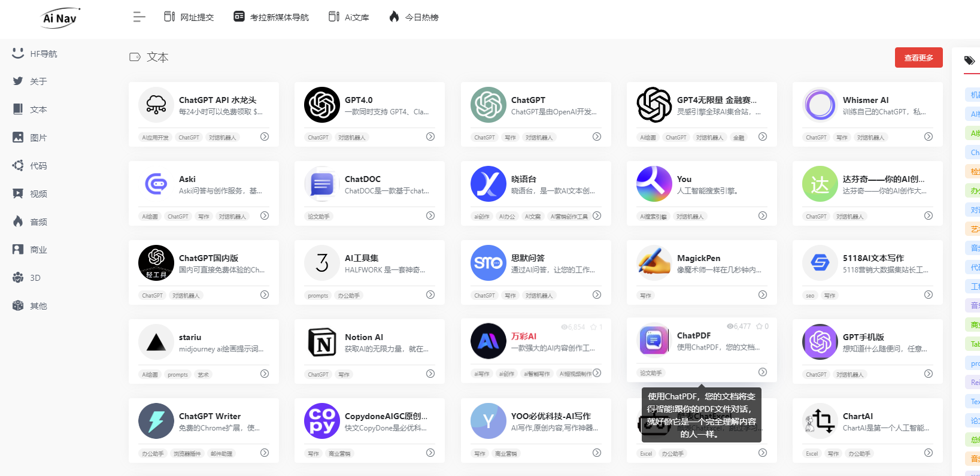This screenshot has width=980, height=476.
Task: Open 网址提交 in the top menu
Action: pos(189,17)
